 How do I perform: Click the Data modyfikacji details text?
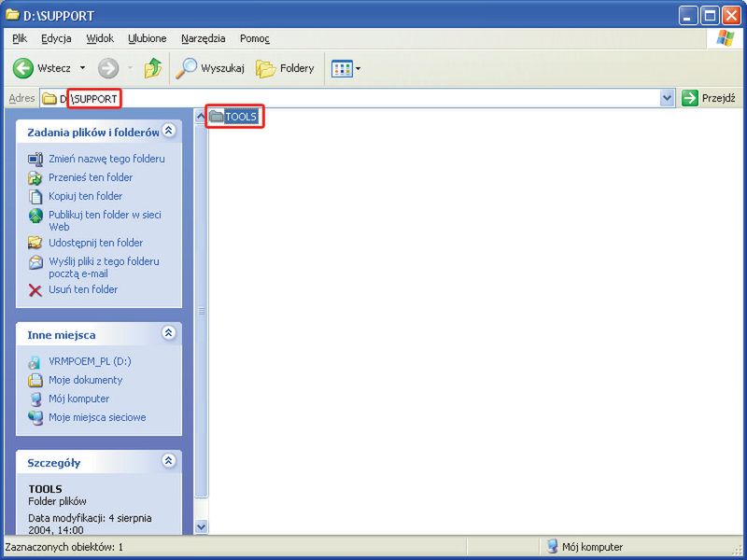(x=90, y=524)
